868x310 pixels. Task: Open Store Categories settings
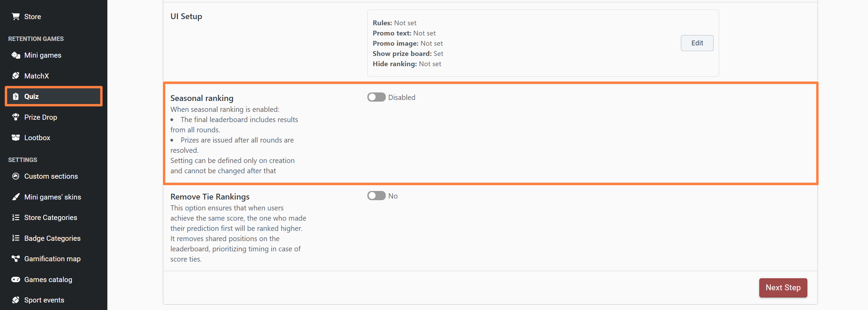coord(50,218)
